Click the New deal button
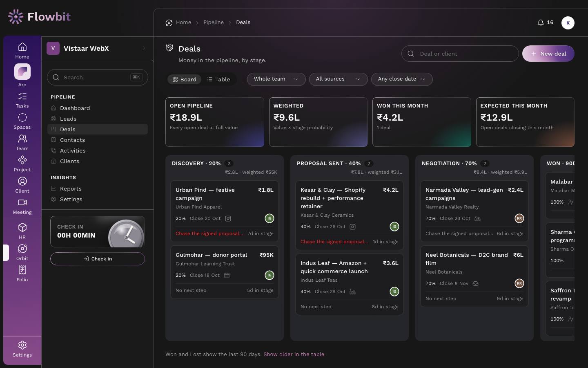 coord(548,54)
